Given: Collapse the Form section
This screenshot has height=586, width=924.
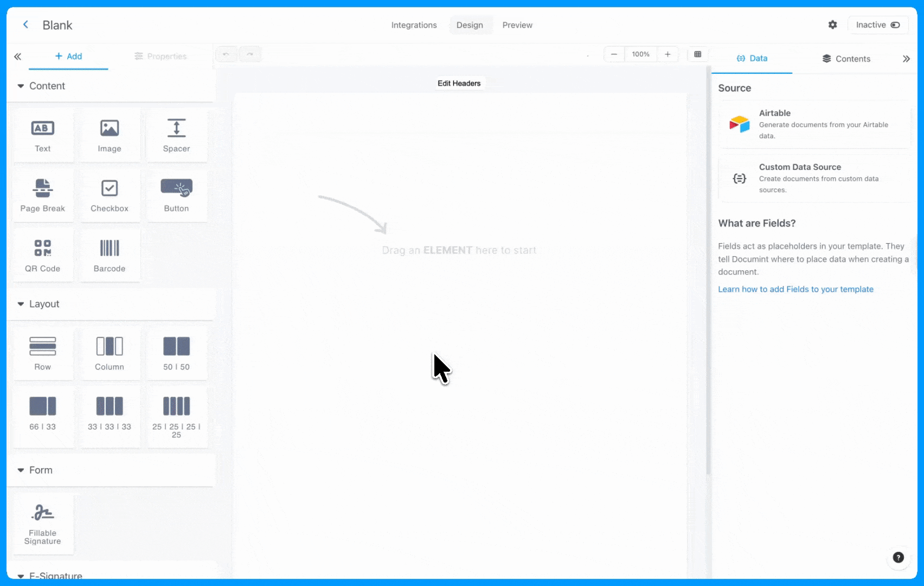Looking at the screenshot, I should (x=21, y=470).
